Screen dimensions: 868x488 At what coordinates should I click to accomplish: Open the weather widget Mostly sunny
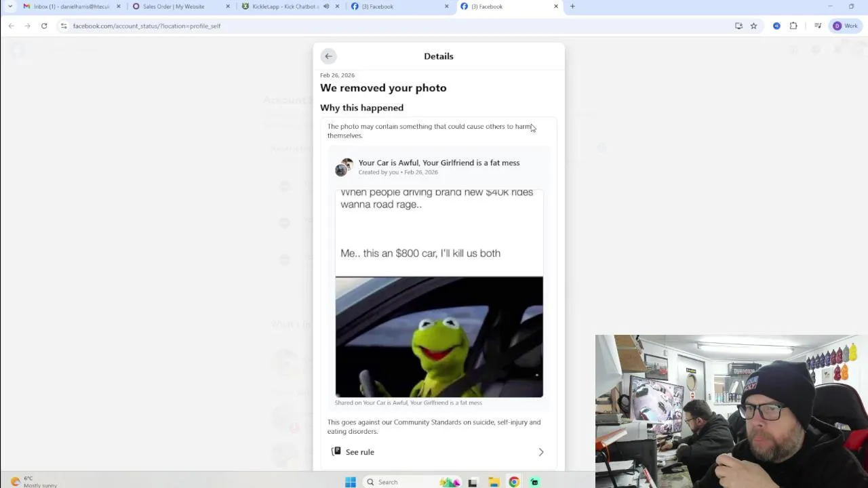pyautogui.click(x=34, y=482)
